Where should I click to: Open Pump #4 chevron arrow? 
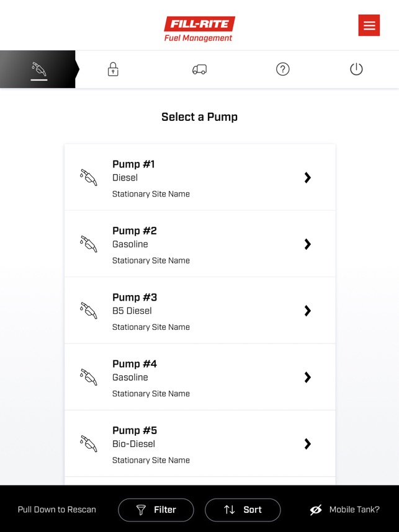click(307, 378)
